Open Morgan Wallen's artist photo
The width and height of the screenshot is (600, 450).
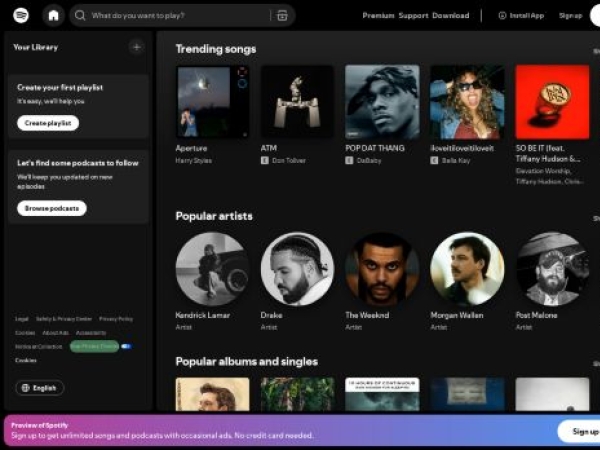[467, 269]
